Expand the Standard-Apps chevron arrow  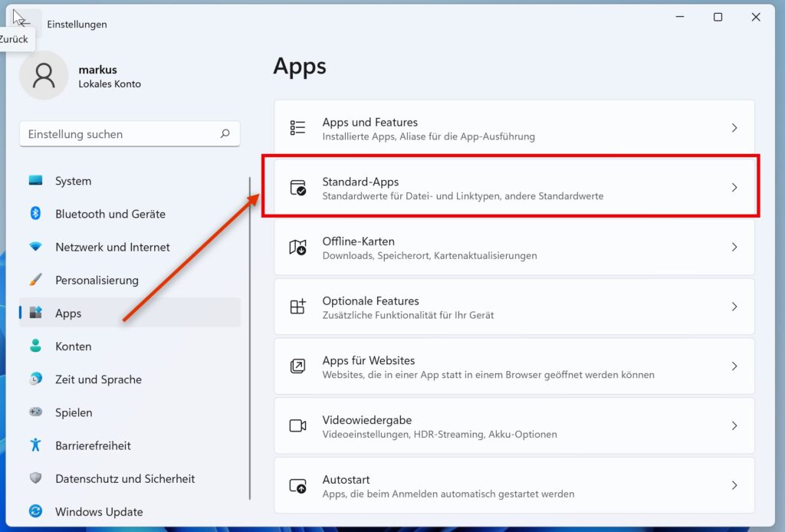pos(734,188)
